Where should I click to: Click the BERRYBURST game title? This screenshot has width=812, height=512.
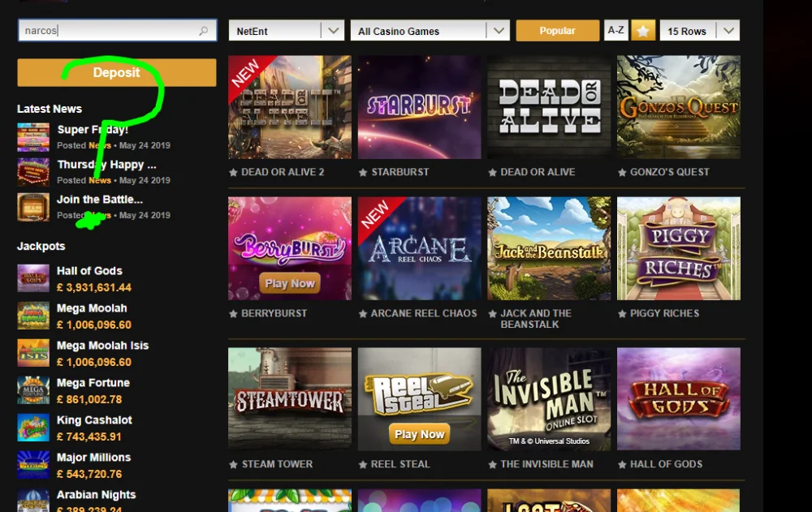point(274,313)
